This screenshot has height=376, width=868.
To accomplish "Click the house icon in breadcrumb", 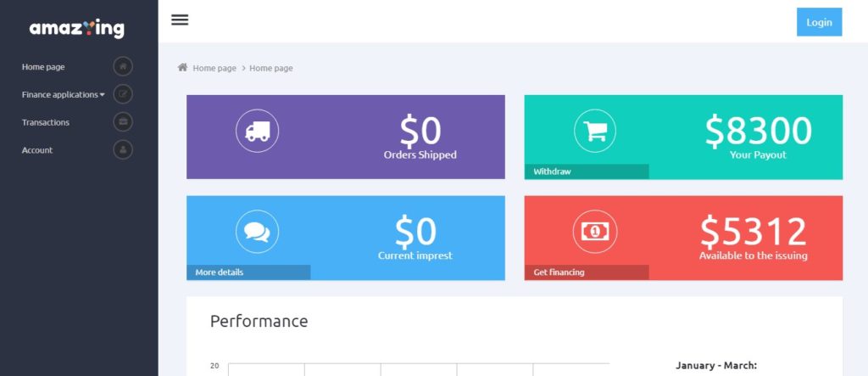I will pos(183,68).
